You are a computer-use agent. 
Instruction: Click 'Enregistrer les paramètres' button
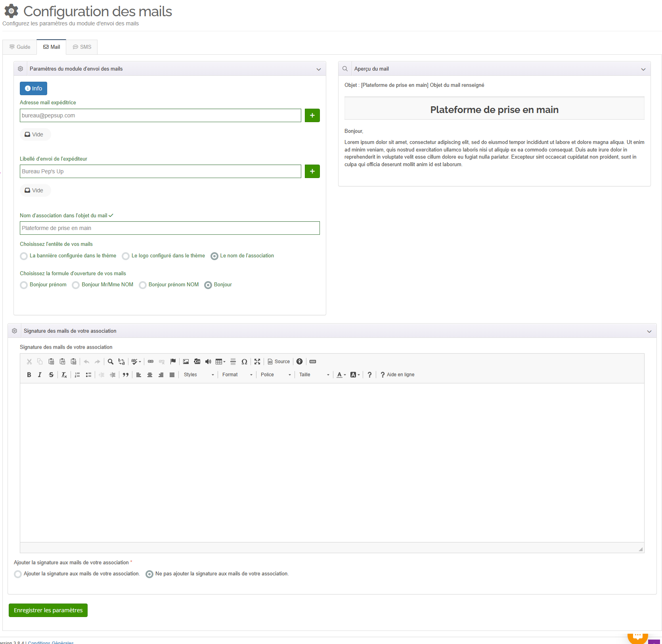click(48, 610)
